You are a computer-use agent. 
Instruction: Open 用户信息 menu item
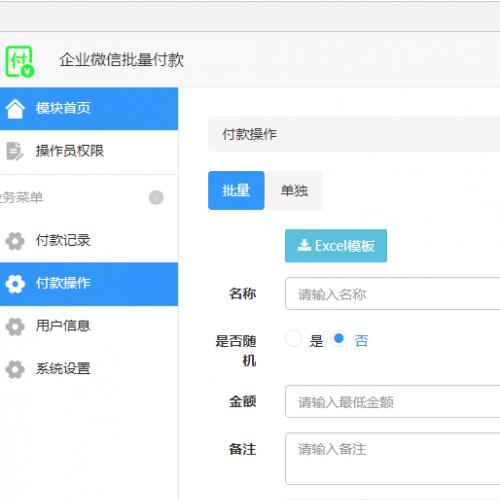click(x=89, y=326)
